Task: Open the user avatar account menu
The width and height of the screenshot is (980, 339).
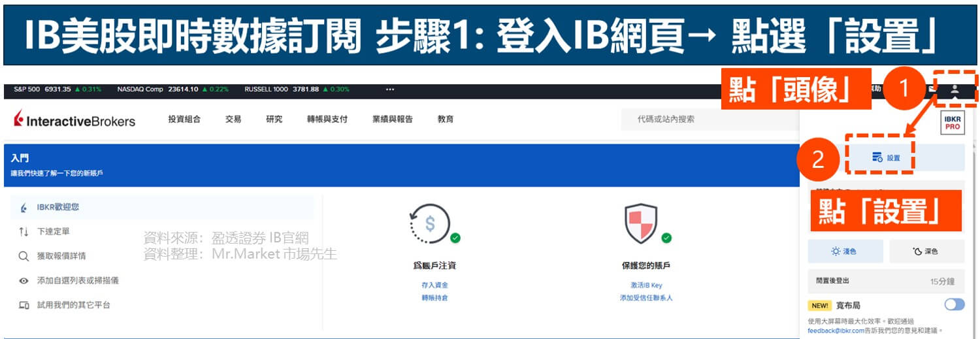Action: (955, 89)
